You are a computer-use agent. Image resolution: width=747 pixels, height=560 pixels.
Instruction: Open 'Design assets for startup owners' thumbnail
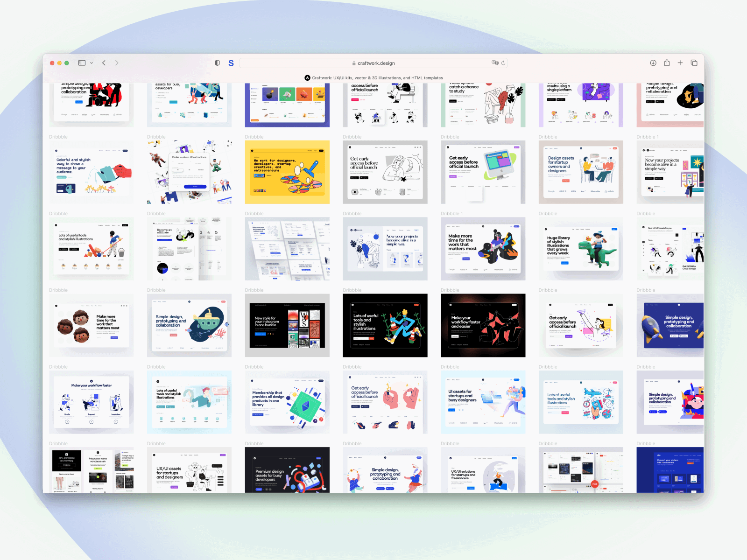click(x=581, y=172)
